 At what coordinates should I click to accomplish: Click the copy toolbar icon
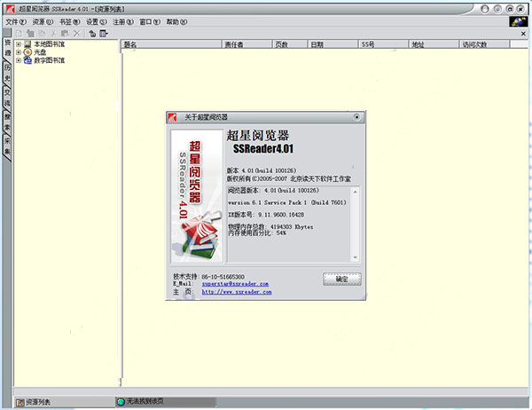(42, 34)
